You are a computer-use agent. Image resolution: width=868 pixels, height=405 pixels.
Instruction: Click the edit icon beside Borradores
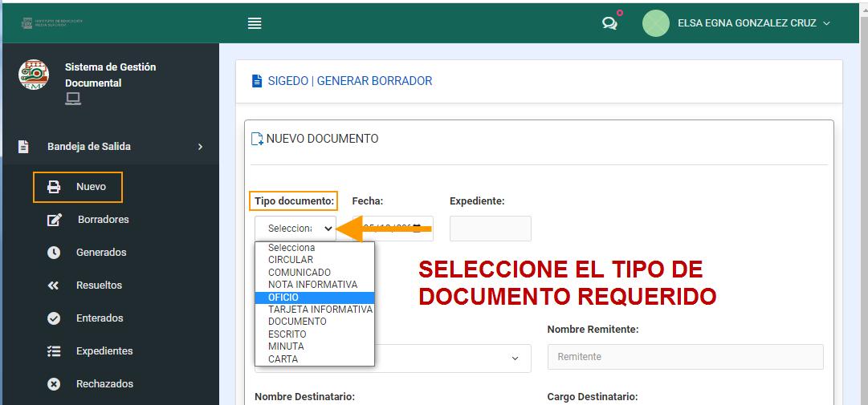coord(55,220)
